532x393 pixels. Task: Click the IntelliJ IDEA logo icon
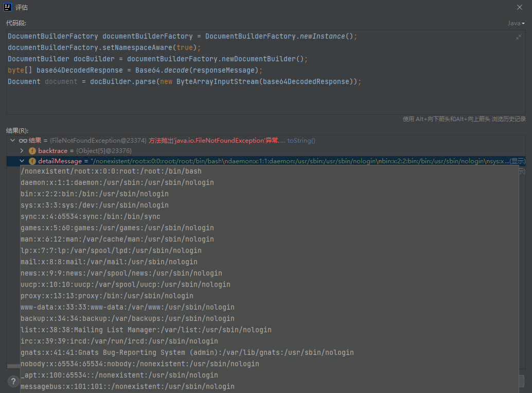[x=8, y=7]
